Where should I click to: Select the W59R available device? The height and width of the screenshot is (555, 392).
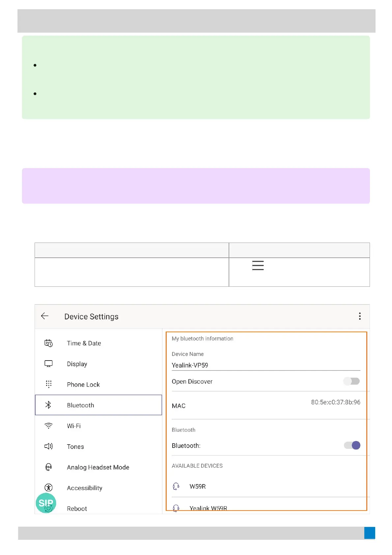pyautogui.click(x=198, y=486)
